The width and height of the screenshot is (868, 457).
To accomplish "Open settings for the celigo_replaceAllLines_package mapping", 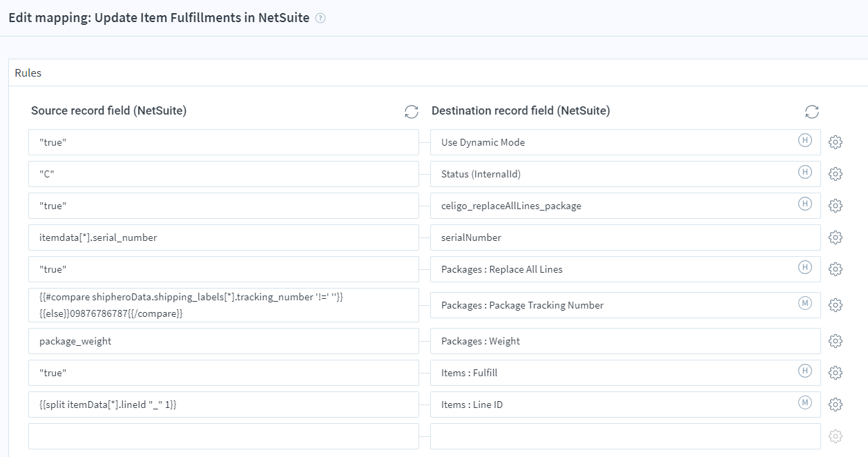I will tap(836, 205).
